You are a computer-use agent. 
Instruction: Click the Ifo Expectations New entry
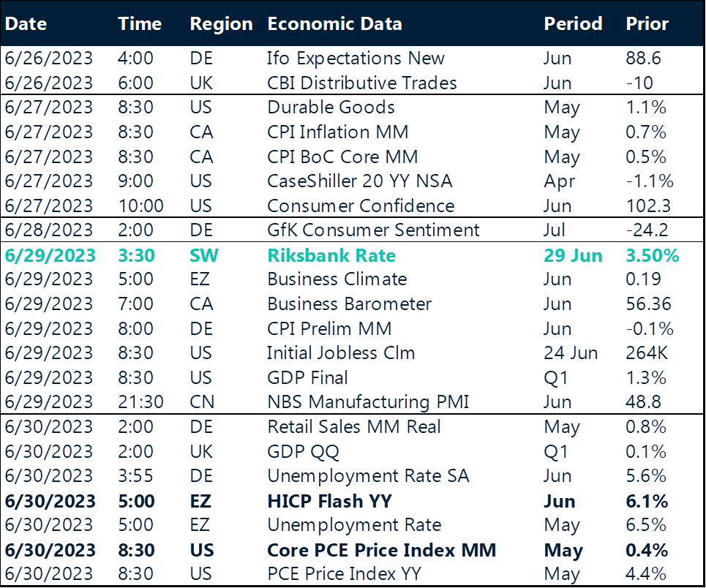pyautogui.click(x=356, y=59)
